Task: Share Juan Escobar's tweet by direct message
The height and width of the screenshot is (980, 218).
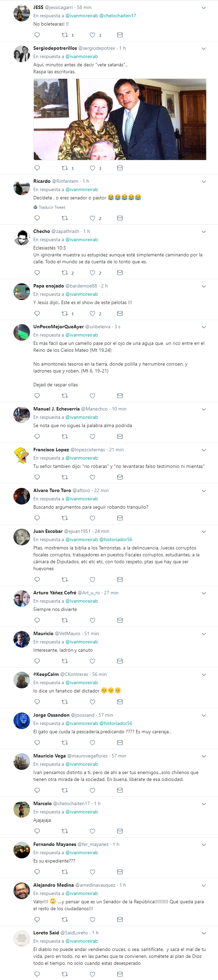Action: (120, 579)
